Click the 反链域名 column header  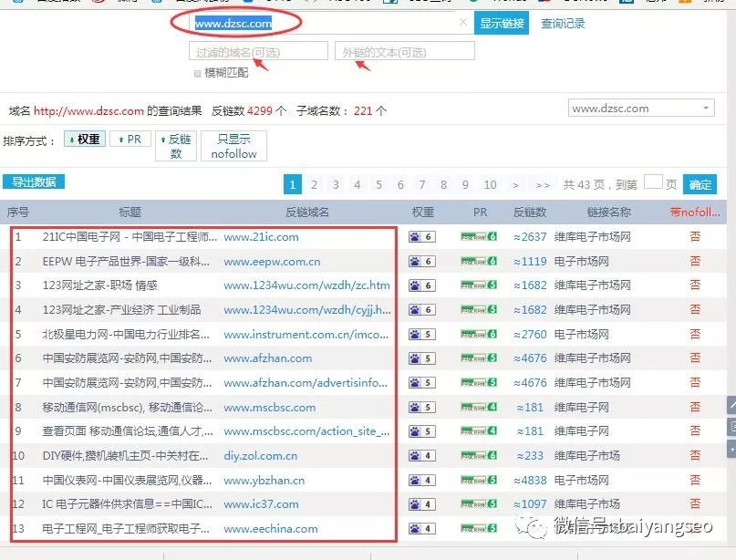[x=307, y=213]
